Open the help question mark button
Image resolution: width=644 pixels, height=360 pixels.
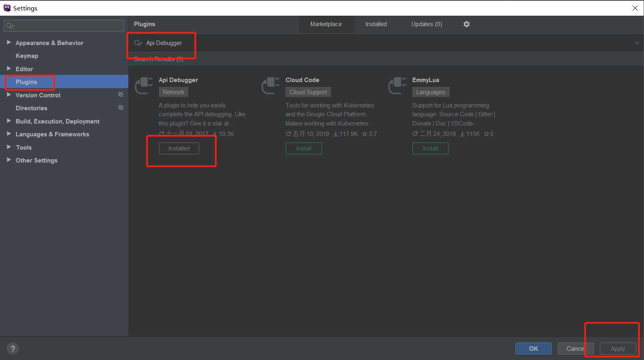click(x=12, y=349)
